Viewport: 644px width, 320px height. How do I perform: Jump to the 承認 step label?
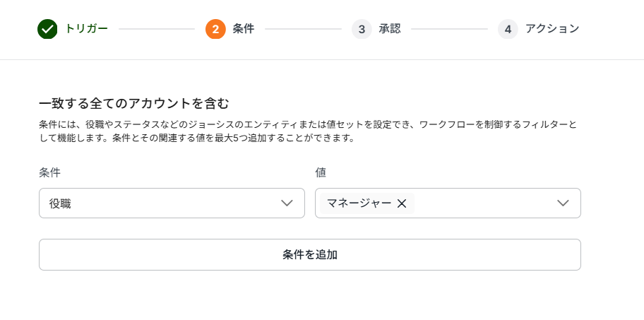tap(389, 29)
